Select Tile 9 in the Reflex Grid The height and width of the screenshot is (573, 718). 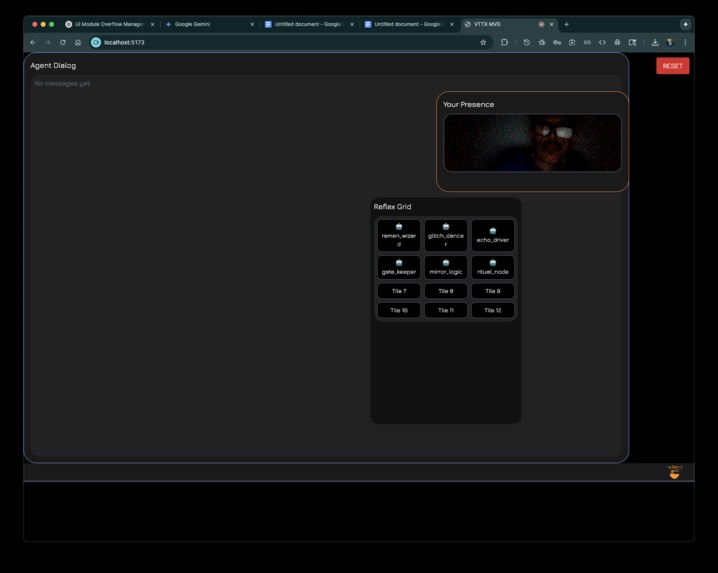[x=493, y=291]
